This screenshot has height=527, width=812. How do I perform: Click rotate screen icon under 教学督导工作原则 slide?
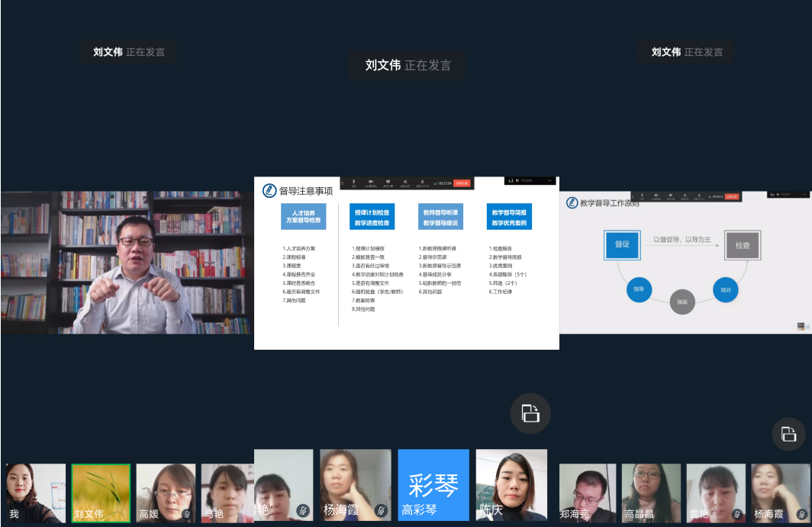tap(788, 435)
